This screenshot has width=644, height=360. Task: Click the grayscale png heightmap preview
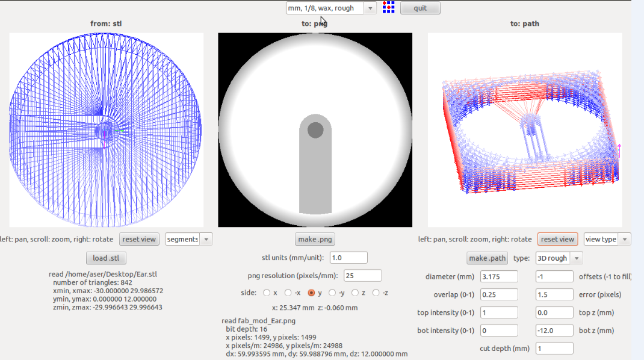[315, 130]
